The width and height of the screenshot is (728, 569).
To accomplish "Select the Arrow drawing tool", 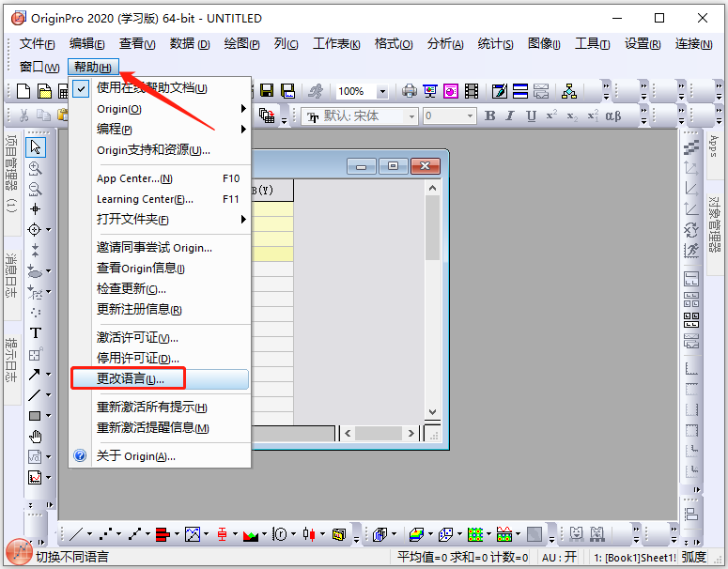I will click(35, 374).
